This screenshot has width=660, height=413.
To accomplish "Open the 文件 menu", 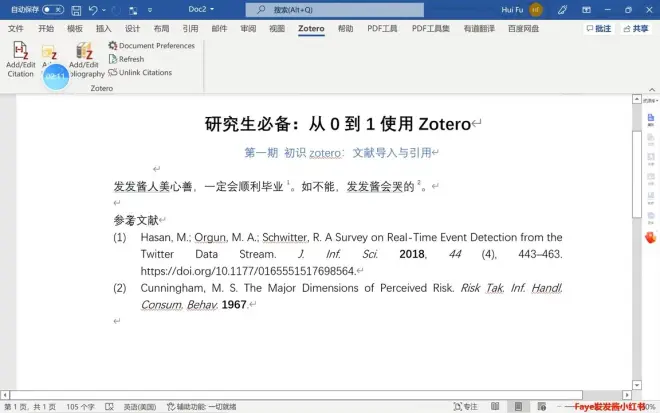I will coord(16,28).
